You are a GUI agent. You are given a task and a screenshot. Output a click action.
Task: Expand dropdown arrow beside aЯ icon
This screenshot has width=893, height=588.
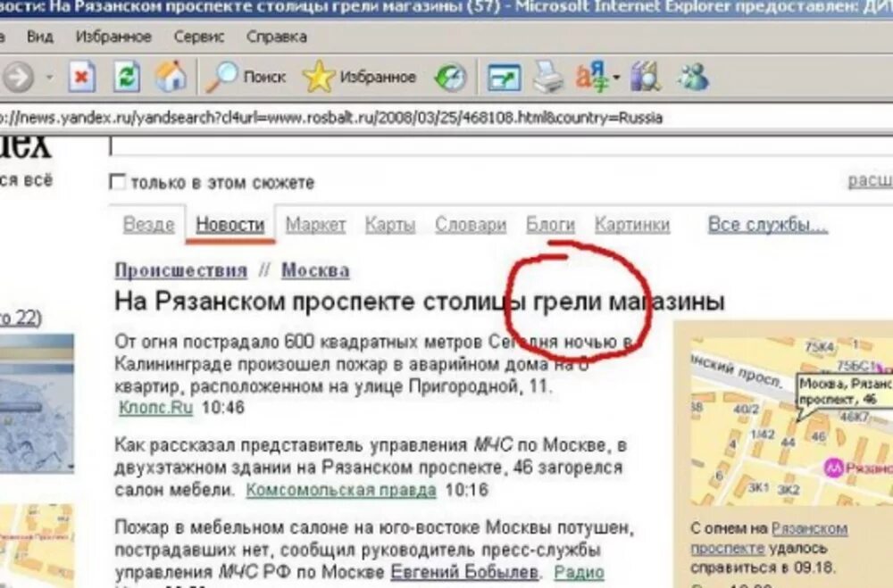[617, 76]
